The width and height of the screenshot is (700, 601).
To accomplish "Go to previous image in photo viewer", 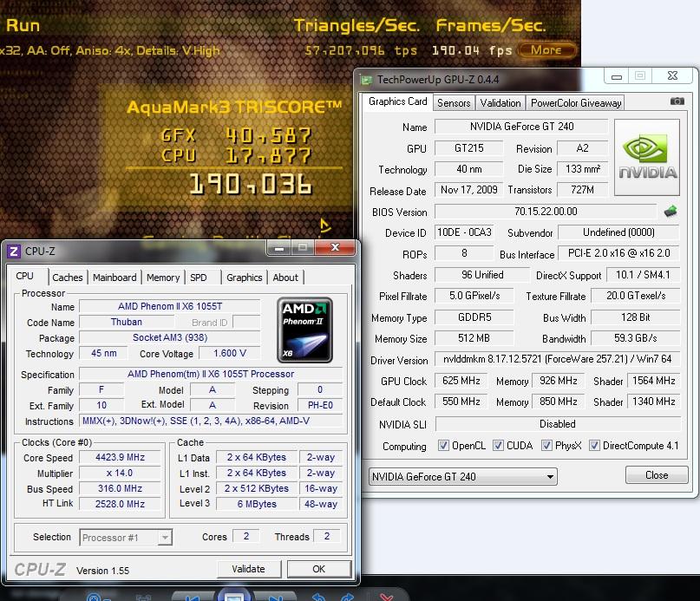I will click(193, 597).
